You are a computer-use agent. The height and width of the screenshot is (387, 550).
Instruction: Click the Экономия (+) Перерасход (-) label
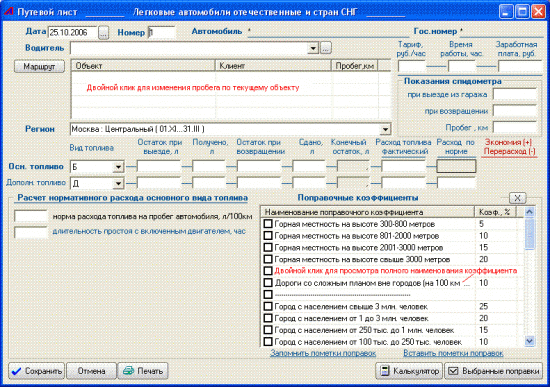[509, 147]
